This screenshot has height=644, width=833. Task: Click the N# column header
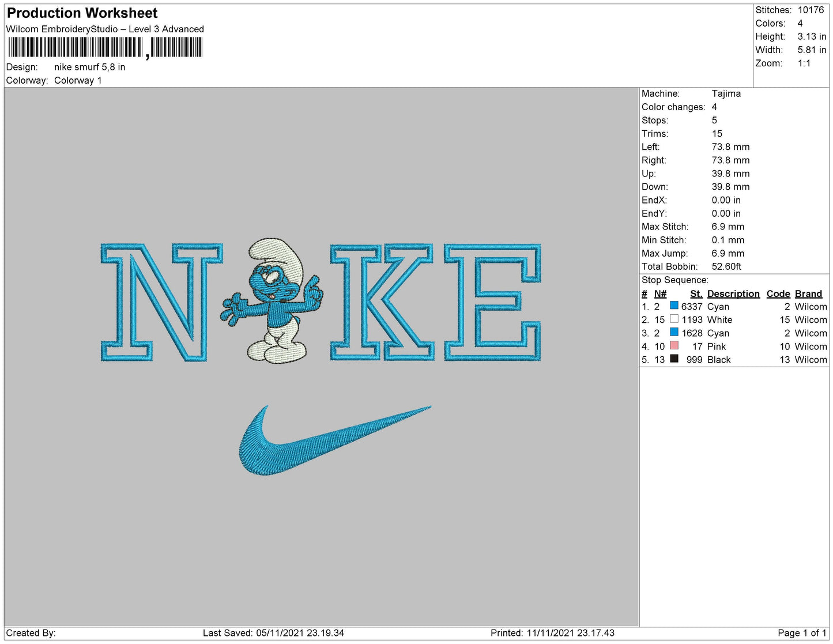[x=660, y=293]
